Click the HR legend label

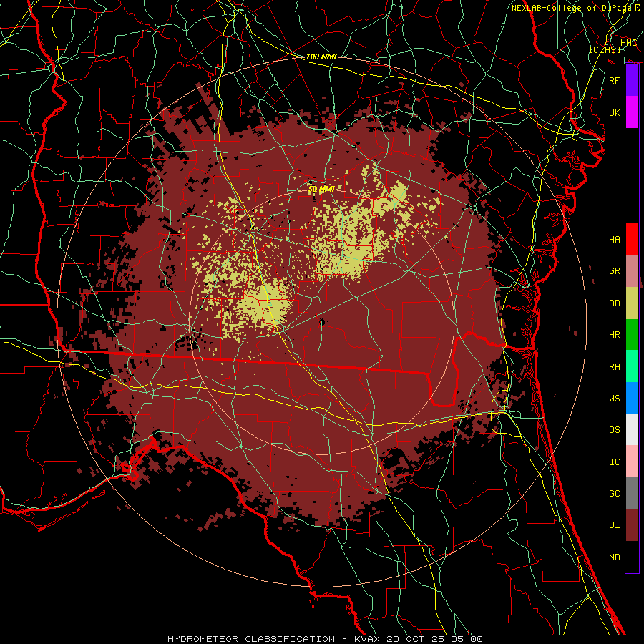pyautogui.click(x=614, y=335)
